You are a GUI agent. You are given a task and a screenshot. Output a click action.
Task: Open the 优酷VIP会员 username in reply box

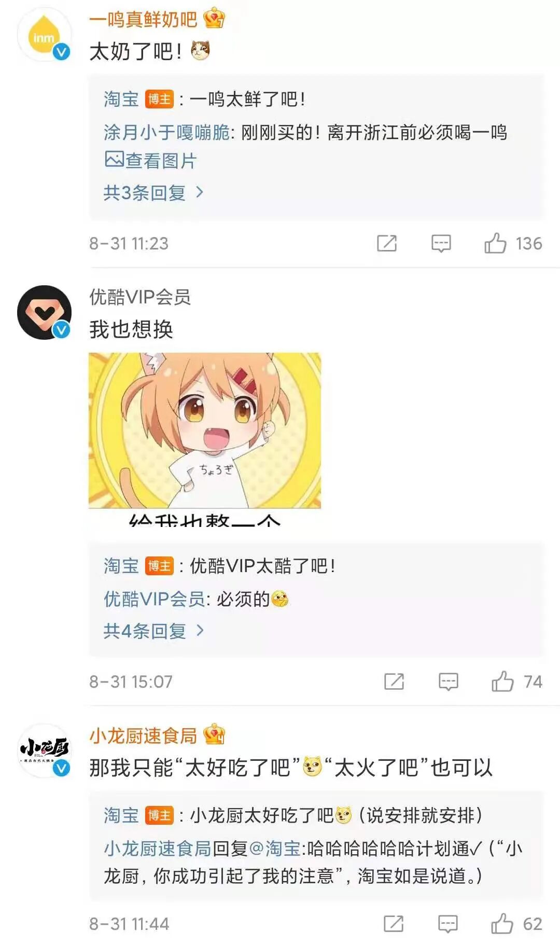click(155, 599)
